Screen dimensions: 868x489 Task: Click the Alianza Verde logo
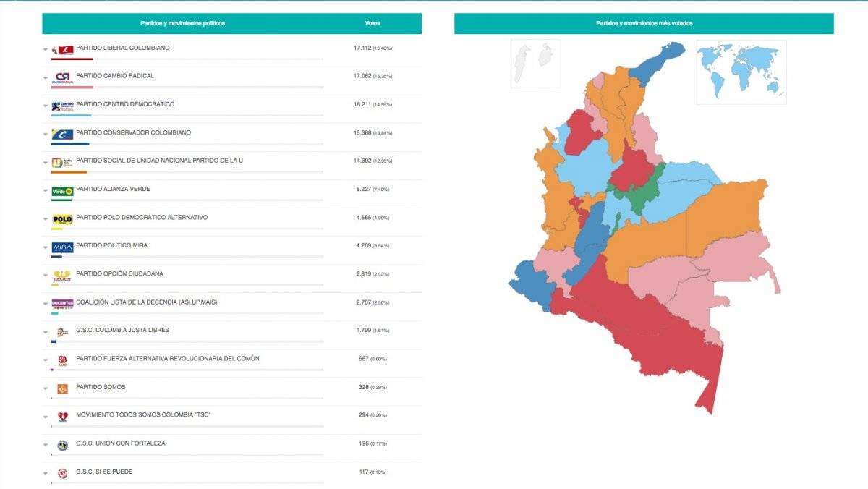[62, 191]
